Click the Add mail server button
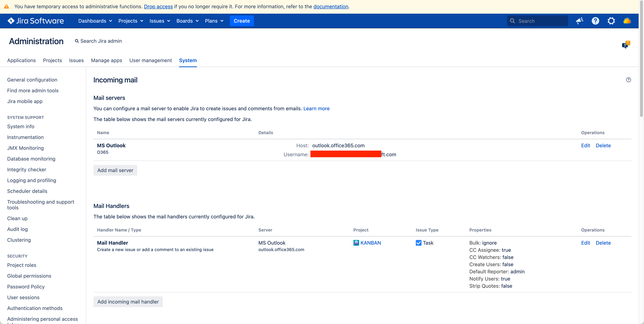Viewport: 644px width, 324px height. tap(115, 170)
